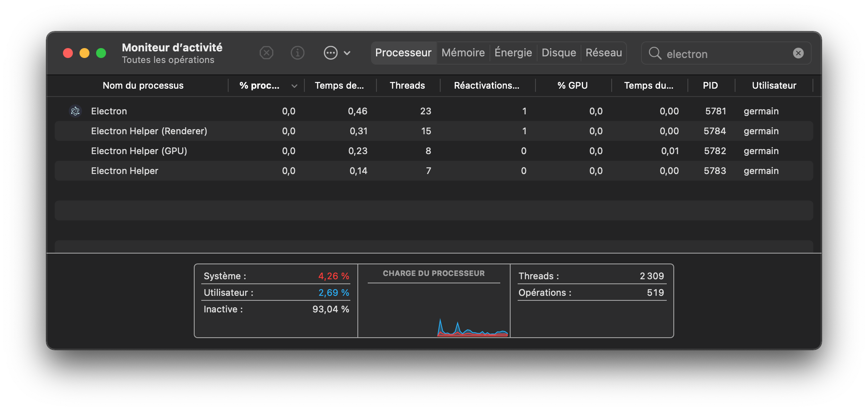Image resolution: width=868 pixels, height=411 pixels.
Task: Click the Moniteur d'activité window title
Action: coord(172,47)
